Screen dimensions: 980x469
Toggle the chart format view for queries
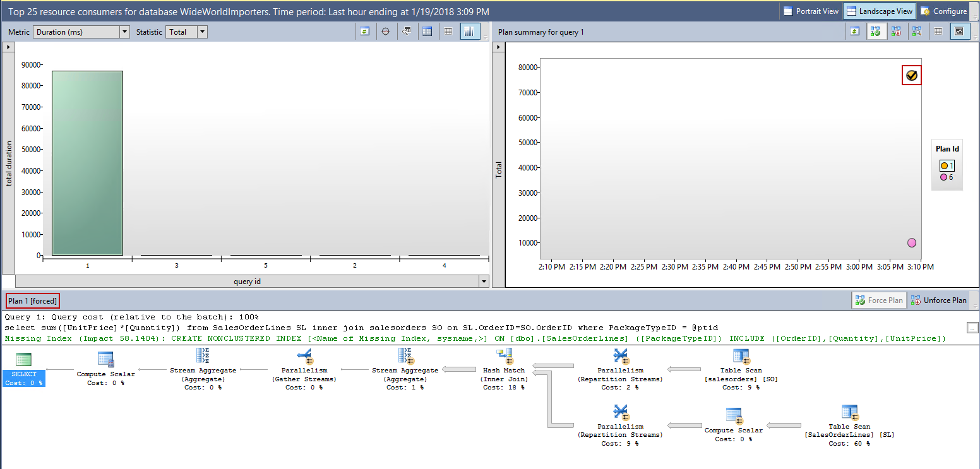click(x=469, y=32)
